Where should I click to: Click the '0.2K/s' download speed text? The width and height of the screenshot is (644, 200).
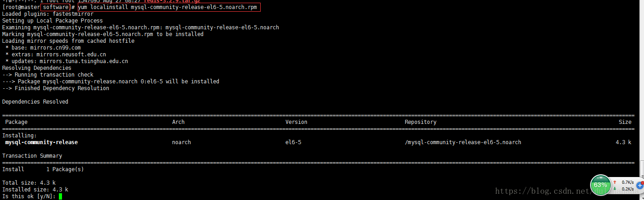click(x=628, y=189)
